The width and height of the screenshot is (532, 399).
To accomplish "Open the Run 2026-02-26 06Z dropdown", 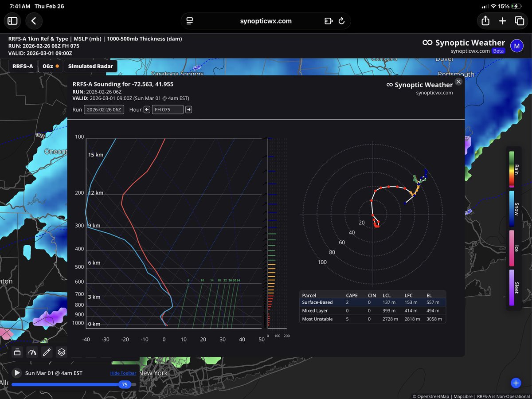I will click(104, 110).
